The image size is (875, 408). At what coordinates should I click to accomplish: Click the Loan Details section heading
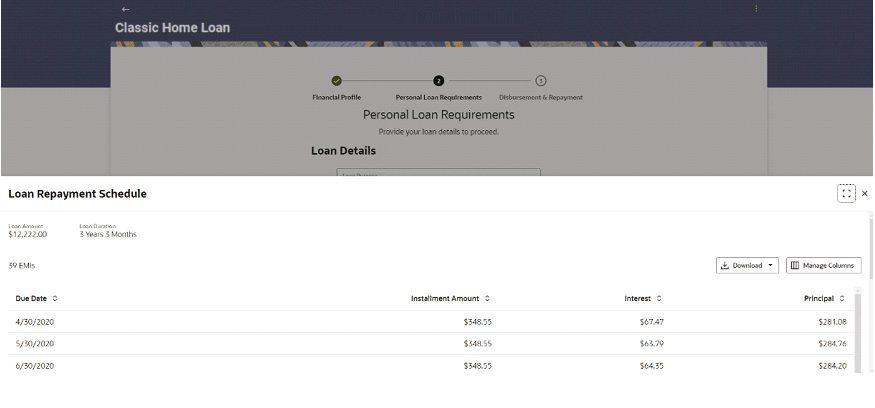coord(343,151)
